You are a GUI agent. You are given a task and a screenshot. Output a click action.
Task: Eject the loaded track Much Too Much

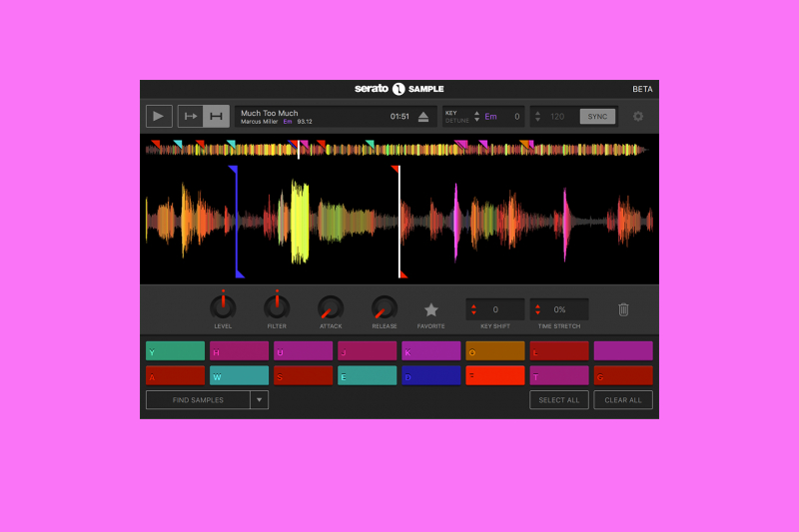[423, 117]
